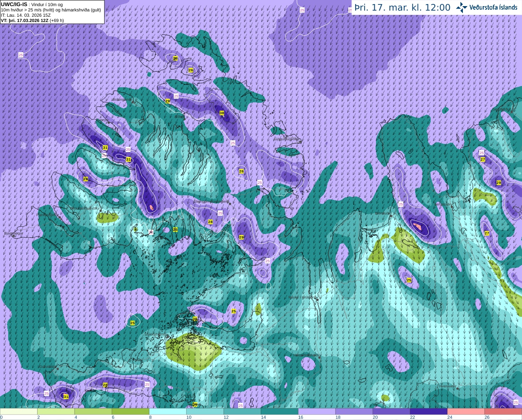The image size is (522, 420).
Task: Select the date header 'Þri. 17. mar. kl. 12:00'
Action: tap(403, 8)
